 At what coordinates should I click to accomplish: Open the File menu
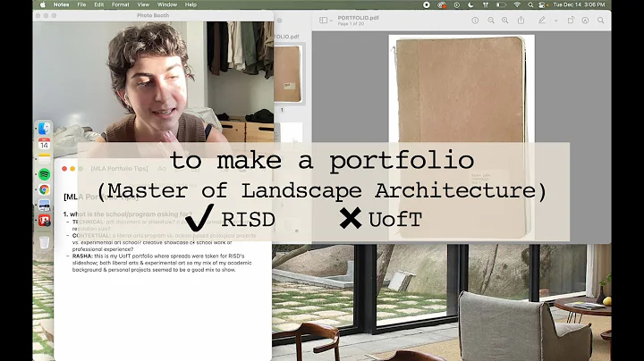pyautogui.click(x=81, y=4)
